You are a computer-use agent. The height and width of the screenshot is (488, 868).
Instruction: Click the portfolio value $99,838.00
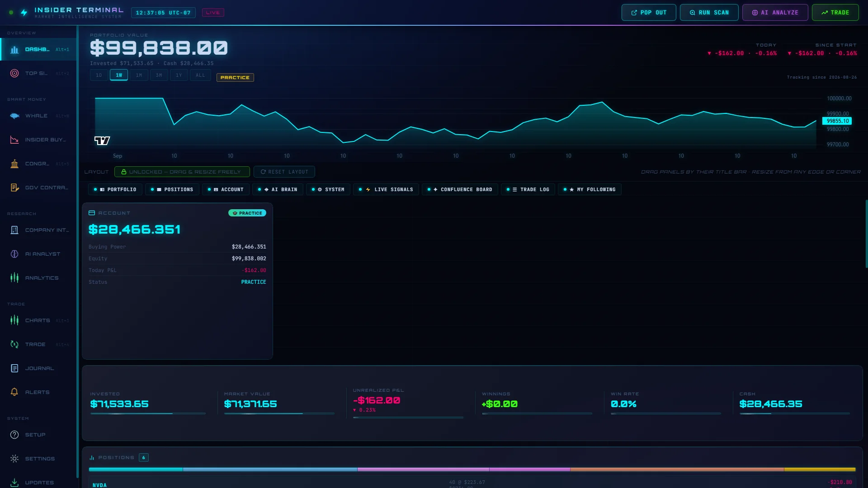(x=159, y=48)
